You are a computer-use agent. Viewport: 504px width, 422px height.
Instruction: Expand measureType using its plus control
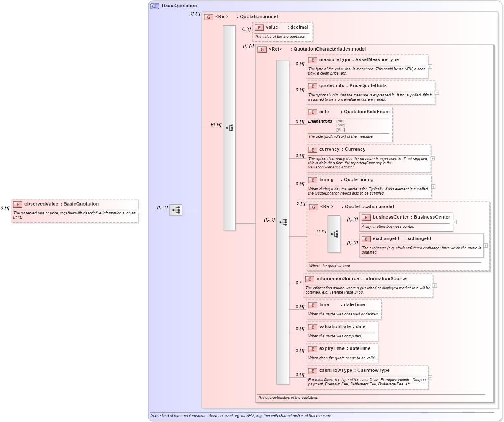(x=430, y=67)
